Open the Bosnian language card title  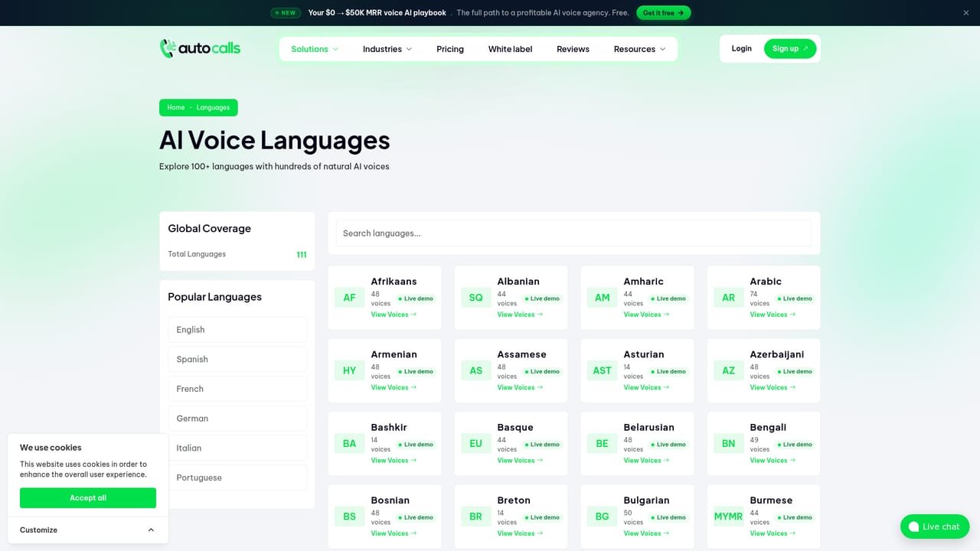390,500
